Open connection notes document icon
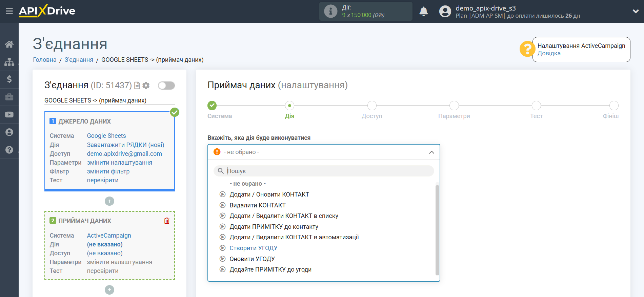Image resolution: width=644 pixels, height=297 pixels. (137, 86)
